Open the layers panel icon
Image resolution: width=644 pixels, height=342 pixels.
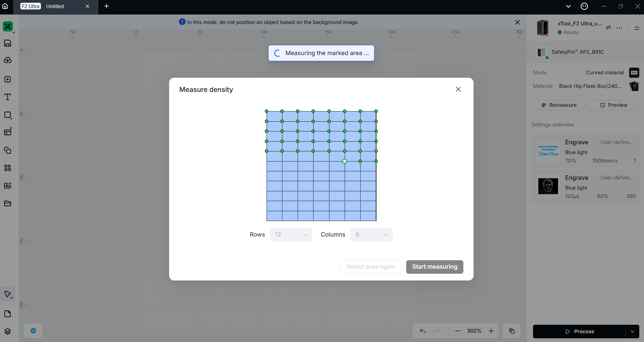pyautogui.click(x=7, y=332)
